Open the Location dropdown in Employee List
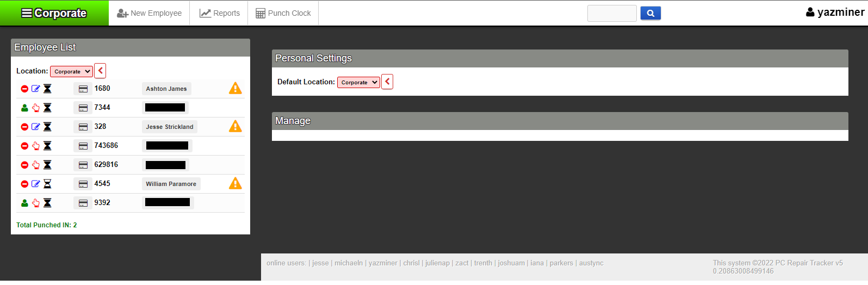This screenshot has height=285, width=868. 71,71
